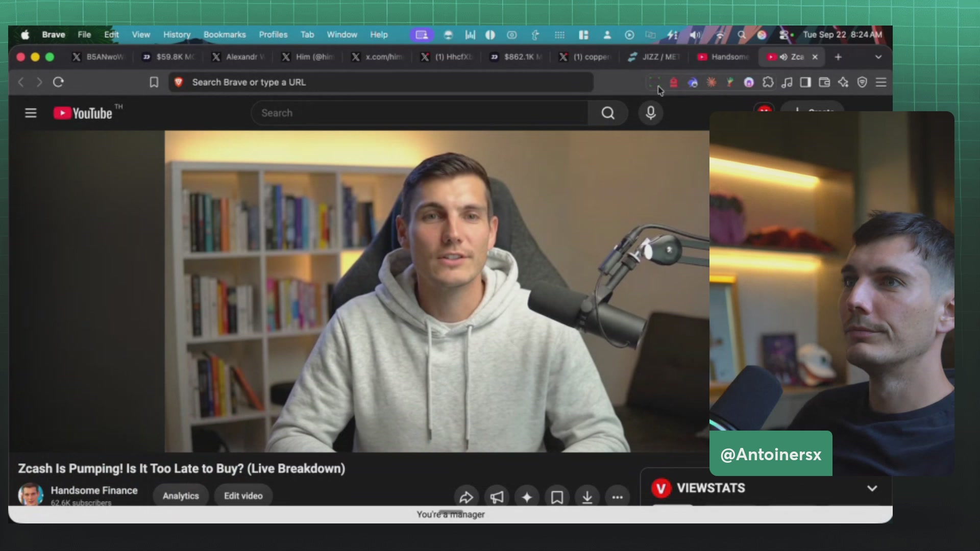Open the extensions puzzle piece menu
This screenshot has width=980, height=551.
[768, 82]
